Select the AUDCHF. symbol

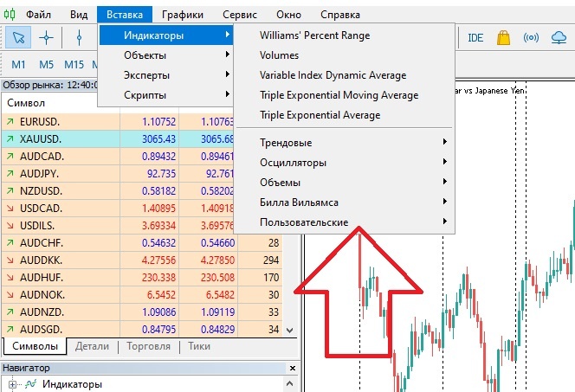point(42,242)
